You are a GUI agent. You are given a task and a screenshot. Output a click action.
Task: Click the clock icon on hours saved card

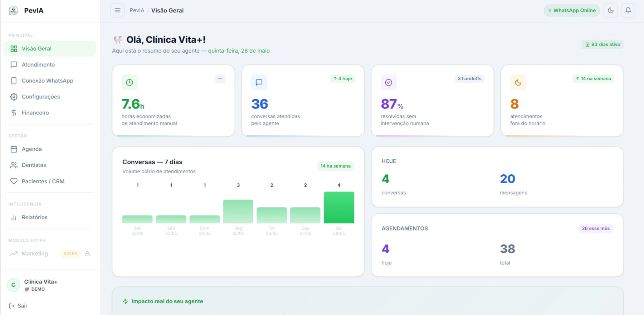point(130,82)
